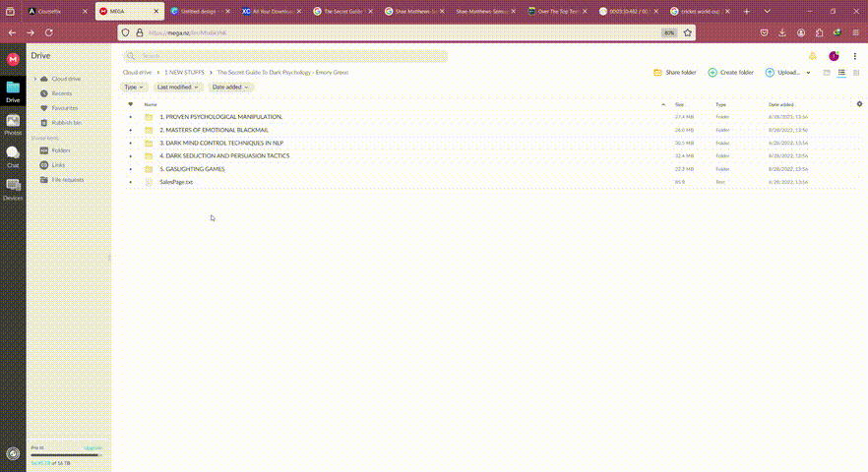This screenshot has width=868, height=472.
Task: Toggle Name column sort arrow
Action: point(663,104)
